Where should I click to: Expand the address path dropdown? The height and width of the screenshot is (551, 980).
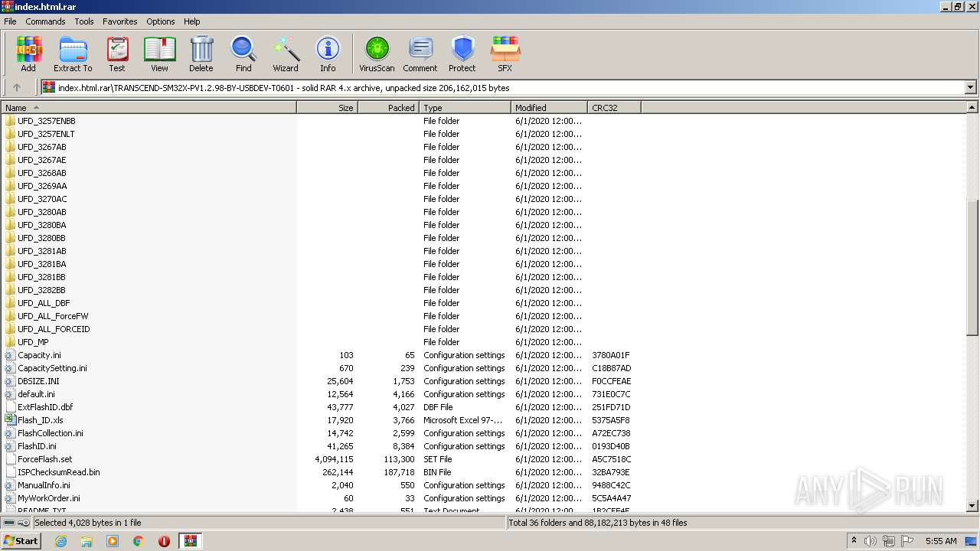pos(971,87)
